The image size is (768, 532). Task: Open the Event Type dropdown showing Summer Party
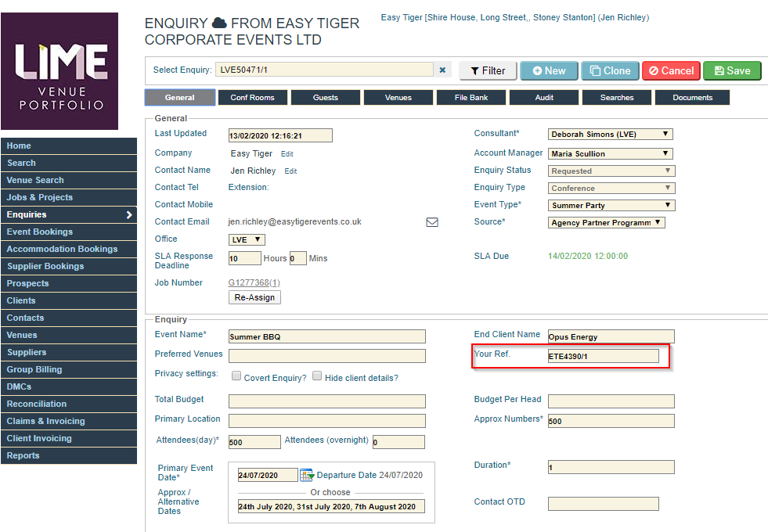click(x=611, y=205)
